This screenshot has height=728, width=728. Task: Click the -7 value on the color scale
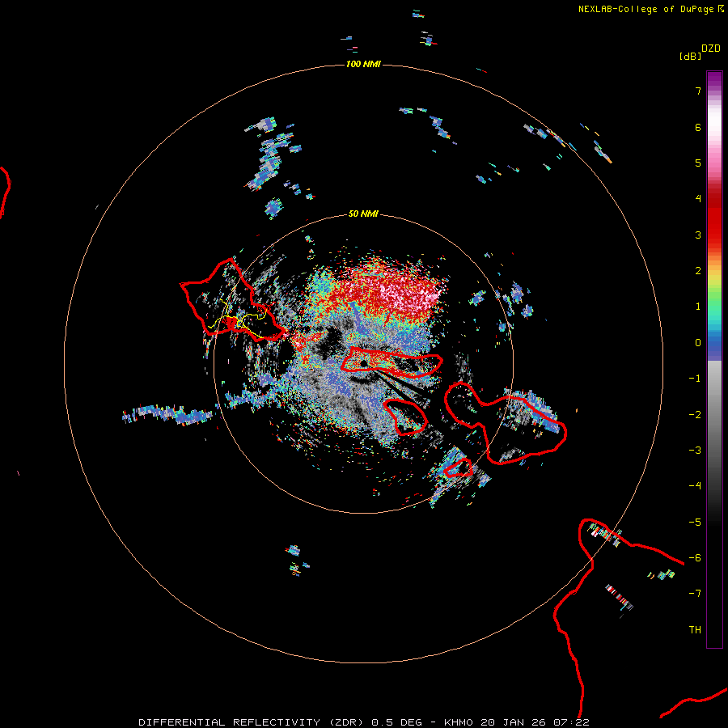coord(695,594)
